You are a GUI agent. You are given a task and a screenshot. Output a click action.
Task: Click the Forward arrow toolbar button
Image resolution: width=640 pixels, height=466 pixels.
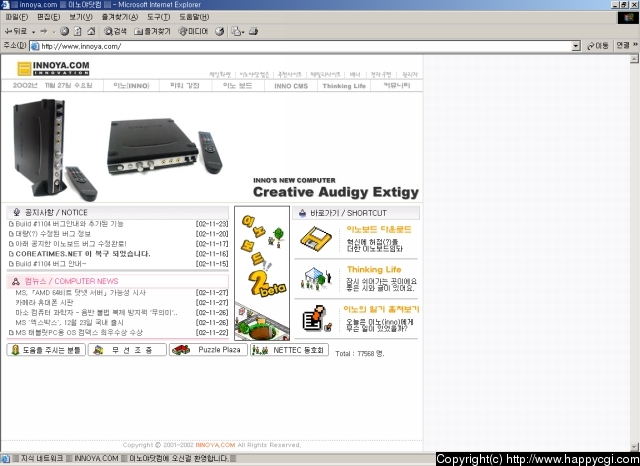point(44,31)
